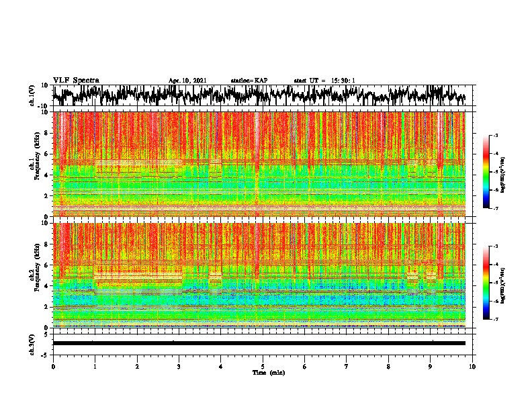
Task: Click the ch.2 frequency axis "6" tick label
Action: 46,265
